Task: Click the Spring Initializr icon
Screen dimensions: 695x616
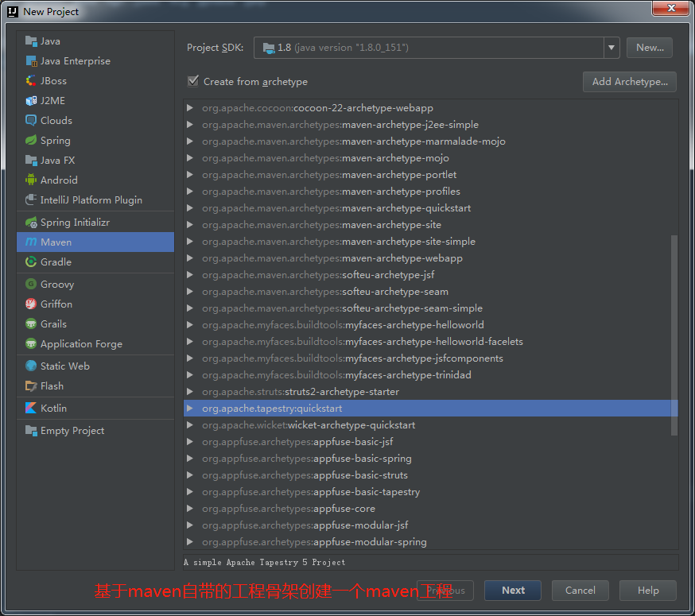Action: tap(31, 223)
